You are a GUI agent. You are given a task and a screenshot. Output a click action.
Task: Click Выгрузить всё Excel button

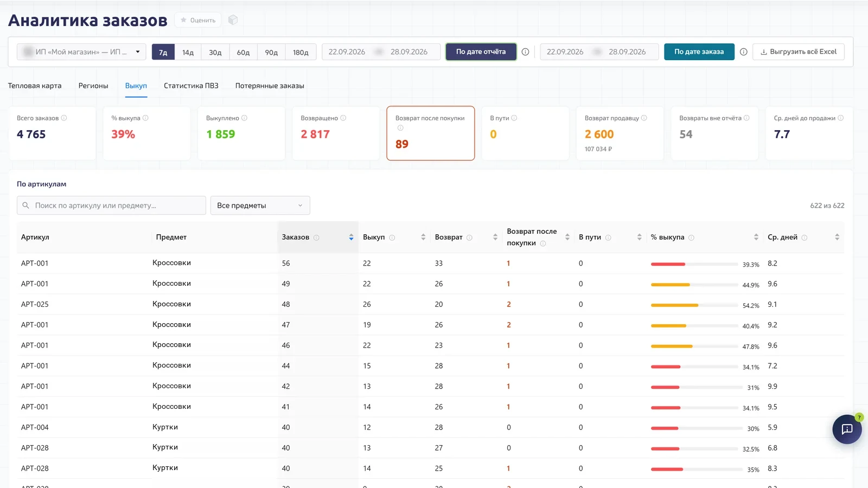tap(799, 52)
